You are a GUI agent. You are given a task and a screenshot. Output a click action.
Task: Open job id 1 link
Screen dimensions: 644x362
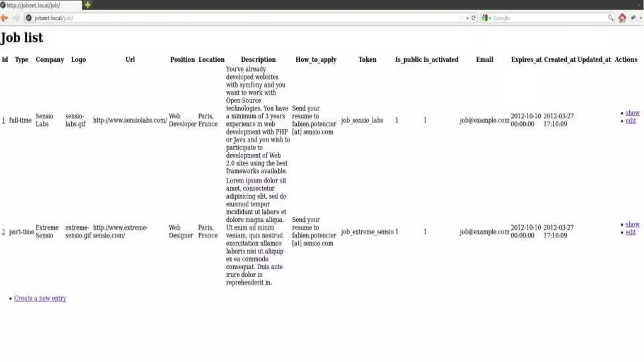(3, 120)
